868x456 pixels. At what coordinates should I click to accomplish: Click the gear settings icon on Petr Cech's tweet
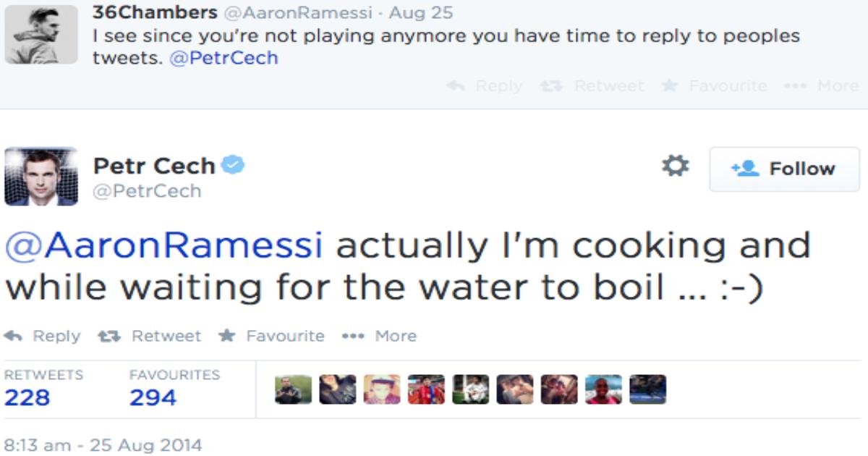[676, 166]
